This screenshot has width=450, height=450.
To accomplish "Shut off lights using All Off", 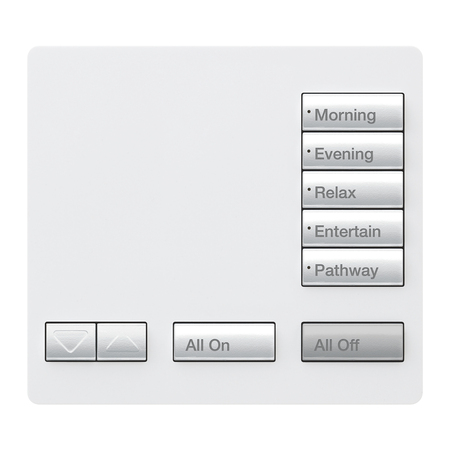I will tap(353, 342).
